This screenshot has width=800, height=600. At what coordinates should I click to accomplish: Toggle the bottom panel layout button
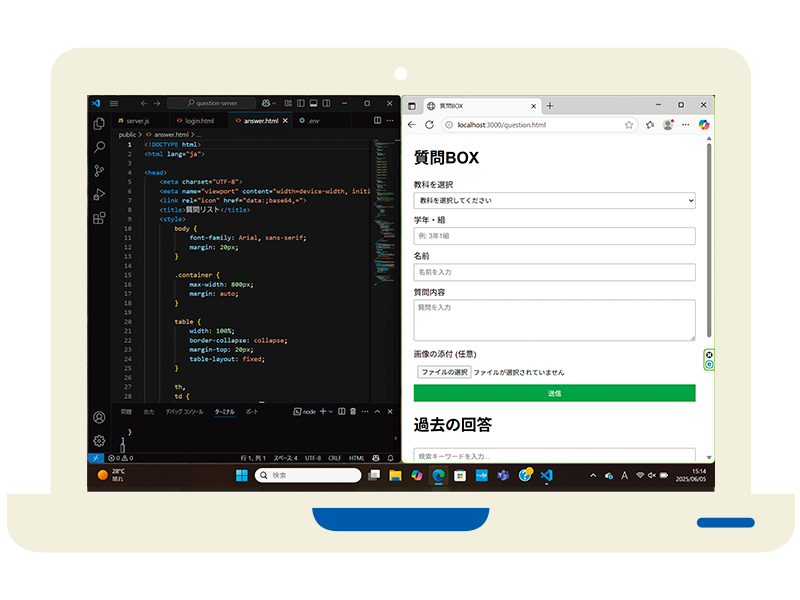(x=313, y=103)
